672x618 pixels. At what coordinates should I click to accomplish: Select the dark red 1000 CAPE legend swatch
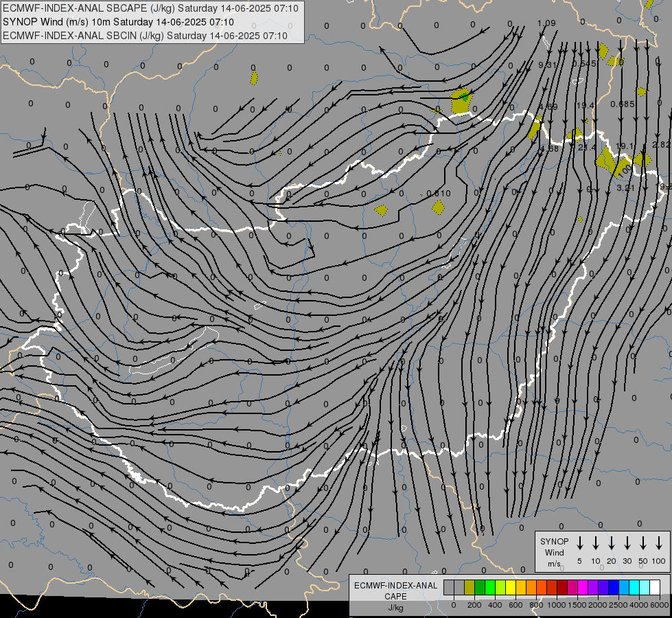click(x=562, y=587)
